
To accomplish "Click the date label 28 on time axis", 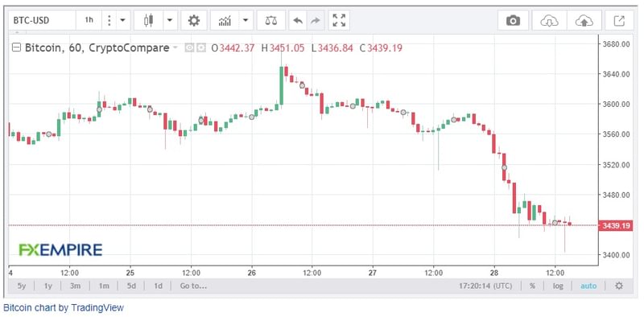I will 494,272.
